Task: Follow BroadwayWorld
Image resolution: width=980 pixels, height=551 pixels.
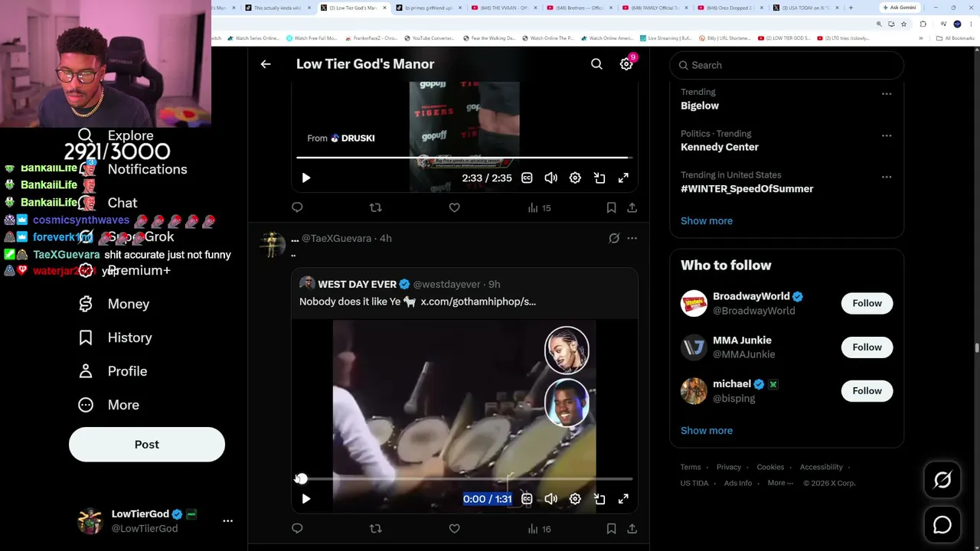Action: [867, 303]
